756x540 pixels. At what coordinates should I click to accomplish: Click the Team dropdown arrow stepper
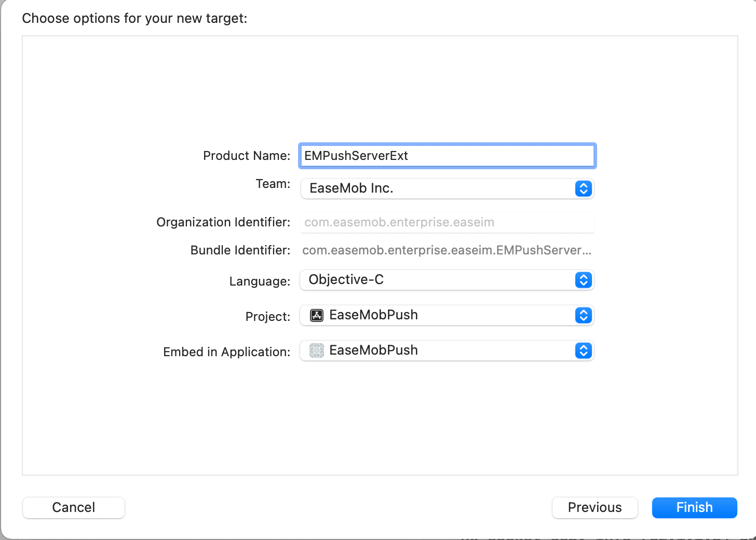pyautogui.click(x=584, y=188)
